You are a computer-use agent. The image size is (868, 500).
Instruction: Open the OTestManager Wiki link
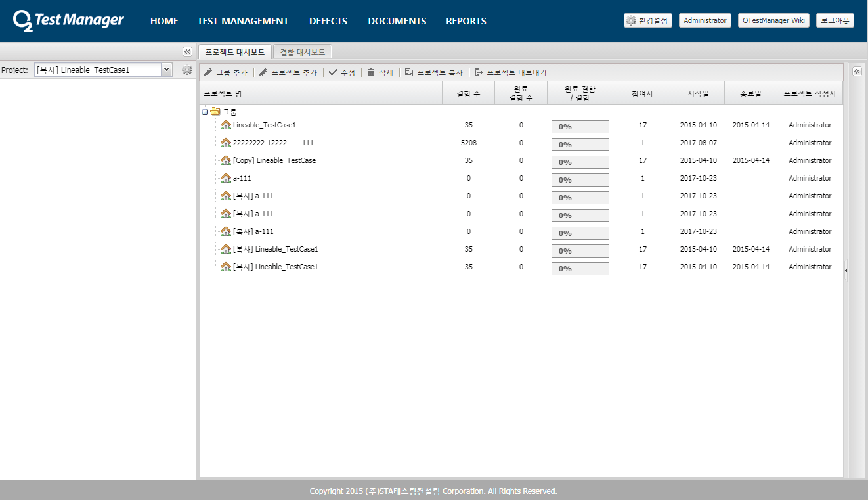[773, 20]
